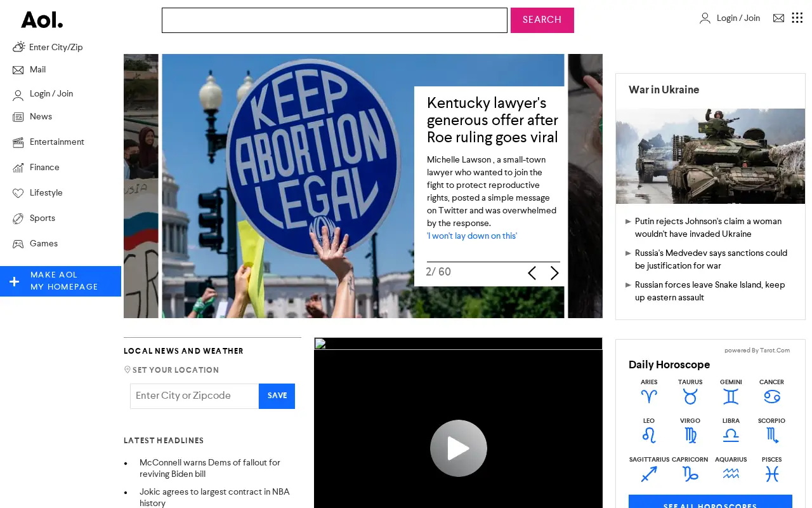
Task: Select the Sagittarius horoscope symbol
Action: [x=649, y=474]
